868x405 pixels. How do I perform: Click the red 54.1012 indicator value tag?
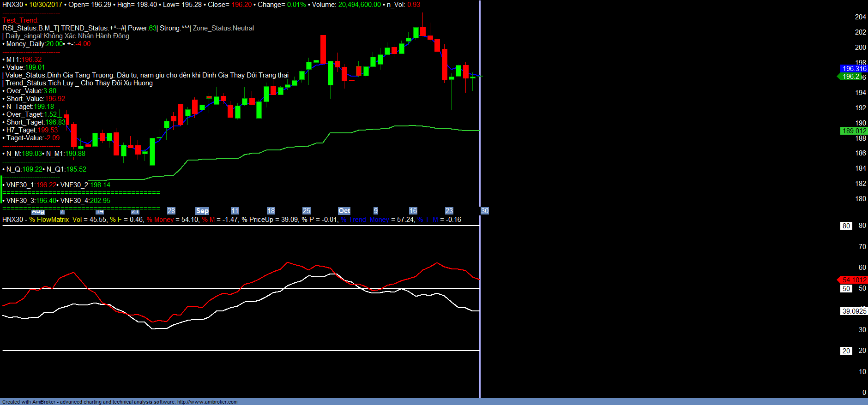pos(854,280)
